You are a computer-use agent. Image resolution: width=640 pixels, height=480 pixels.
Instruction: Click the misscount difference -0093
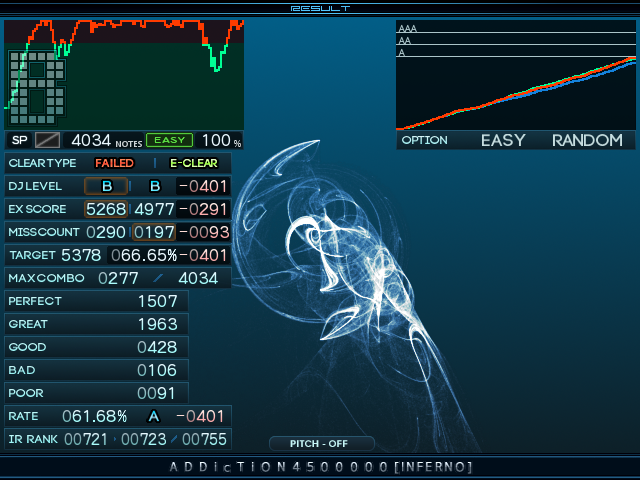(204, 232)
